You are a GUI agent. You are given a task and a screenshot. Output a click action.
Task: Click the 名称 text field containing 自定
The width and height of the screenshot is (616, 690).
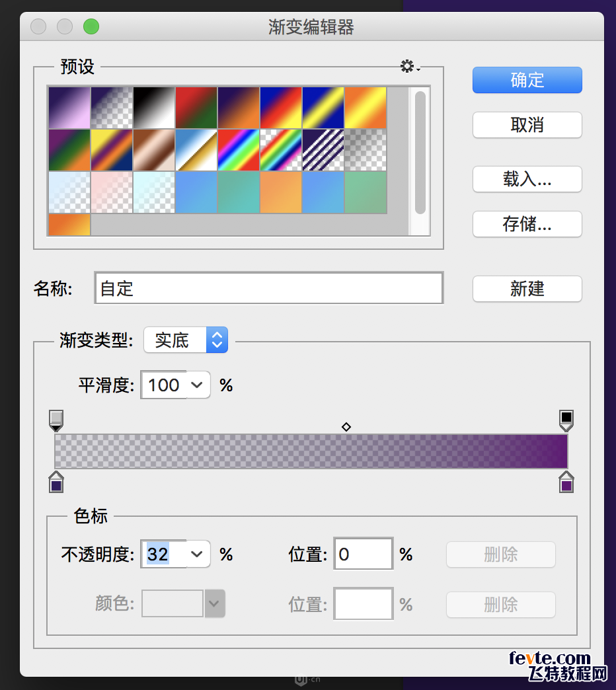[268, 288]
